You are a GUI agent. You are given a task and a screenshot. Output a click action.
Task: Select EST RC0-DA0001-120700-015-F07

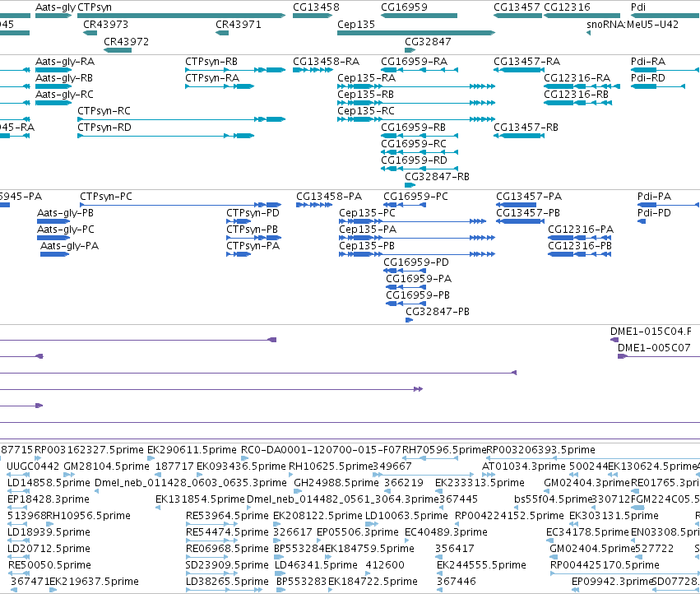pyautogui.click(x=243, y=458)
